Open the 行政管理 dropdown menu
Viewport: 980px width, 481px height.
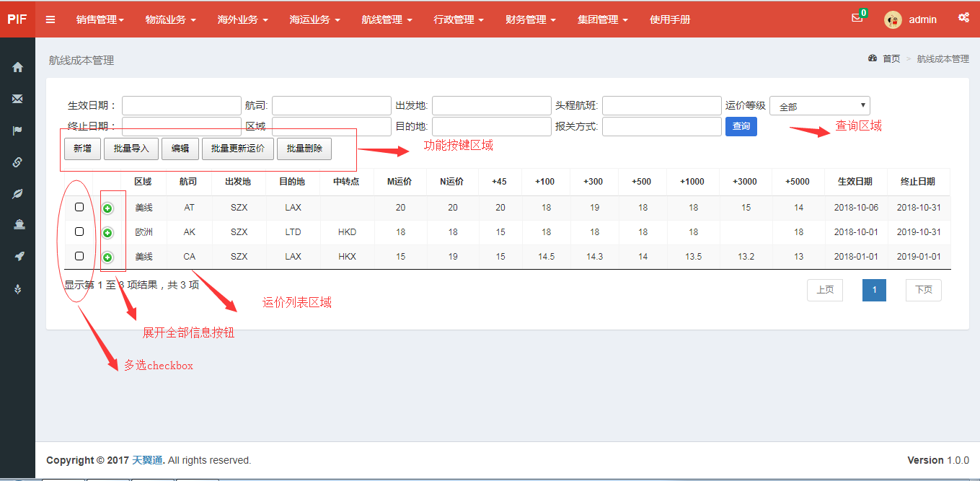[459, 19]
